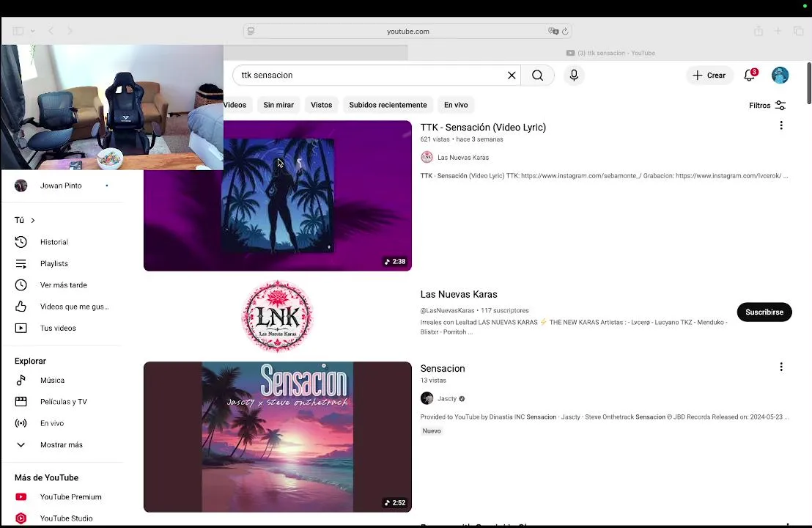Image resolution: width=812 pixels, height=528 pixels.
Task: Expand Mostrar más in the sidebar
Action: 62,444
